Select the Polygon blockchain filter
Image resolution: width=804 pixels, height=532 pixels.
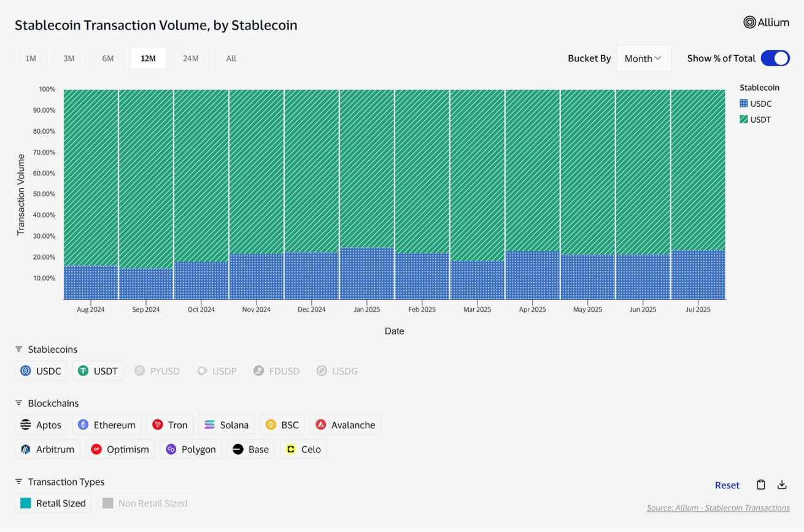(x=191, y=449)
